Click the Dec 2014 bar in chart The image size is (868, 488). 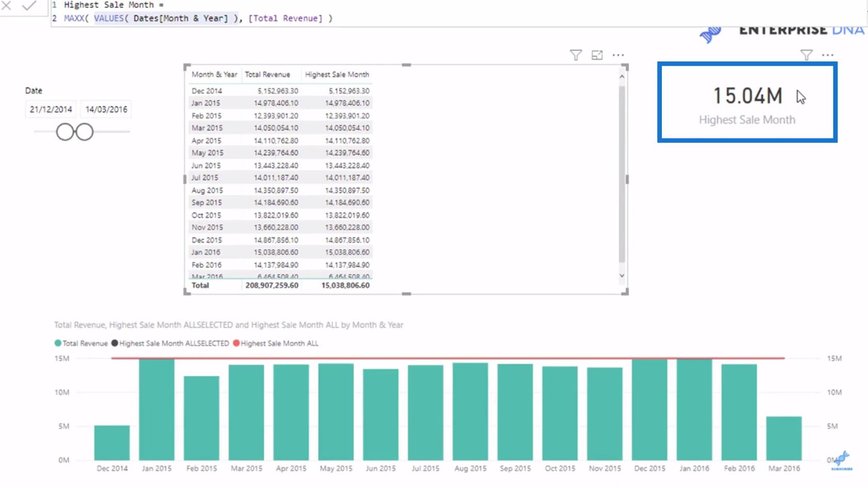coord(112,443)
